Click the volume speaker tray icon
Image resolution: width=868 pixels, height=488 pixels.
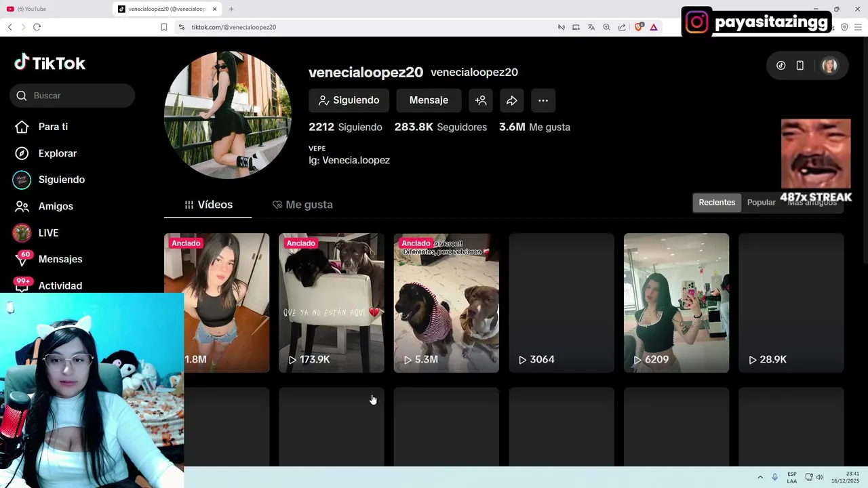tap(819, 477)
